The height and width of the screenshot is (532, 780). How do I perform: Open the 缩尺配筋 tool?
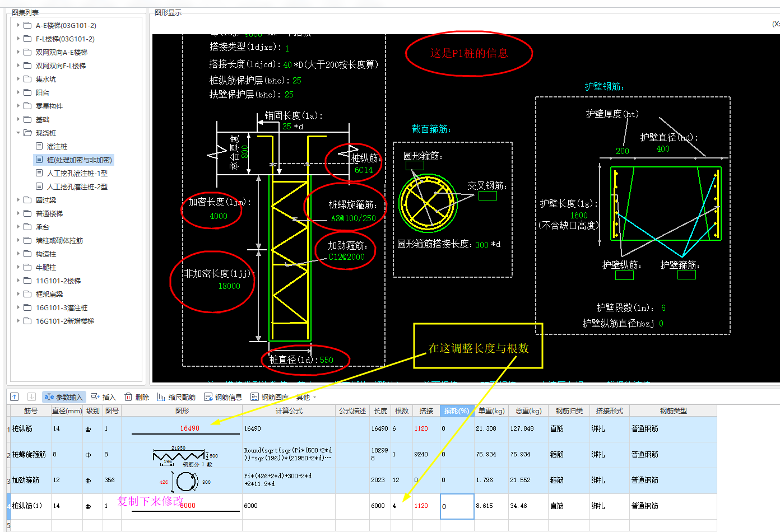pos(177,397)
